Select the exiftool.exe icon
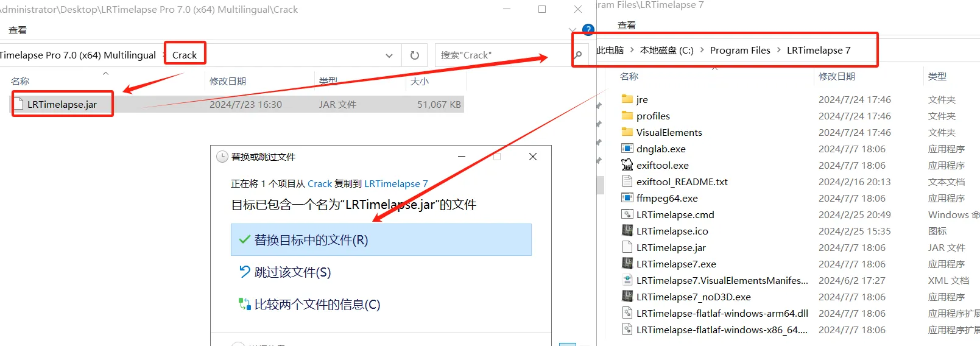 tap(627, 165)
